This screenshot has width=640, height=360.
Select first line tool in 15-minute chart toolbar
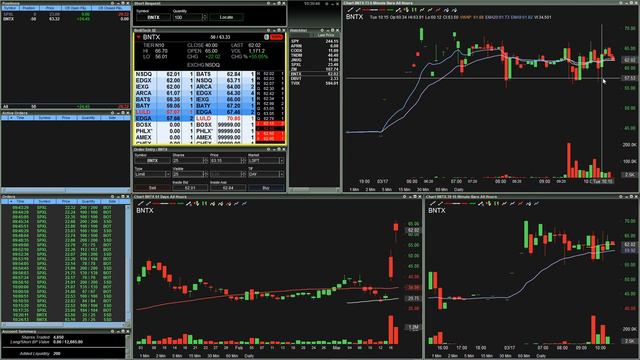pyautogui.click(x=433, y=203)
